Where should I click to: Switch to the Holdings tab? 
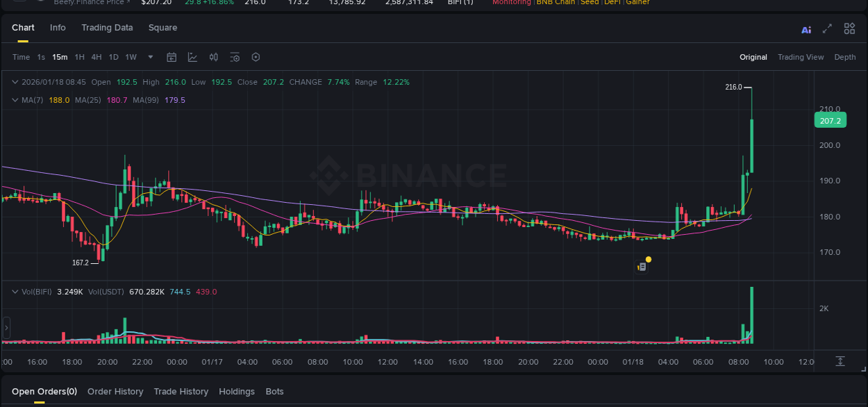coord(236,391)
